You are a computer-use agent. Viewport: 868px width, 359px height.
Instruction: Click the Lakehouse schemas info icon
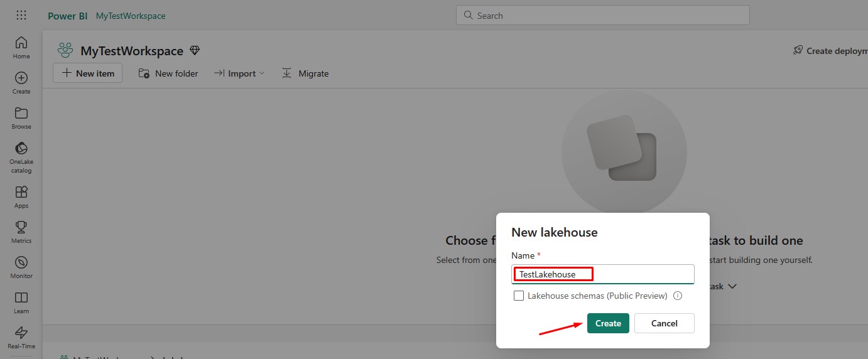(x=678, y=296)
